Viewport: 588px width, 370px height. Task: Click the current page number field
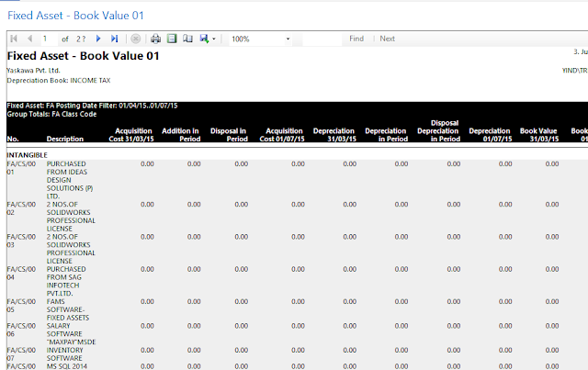point(49,39)
